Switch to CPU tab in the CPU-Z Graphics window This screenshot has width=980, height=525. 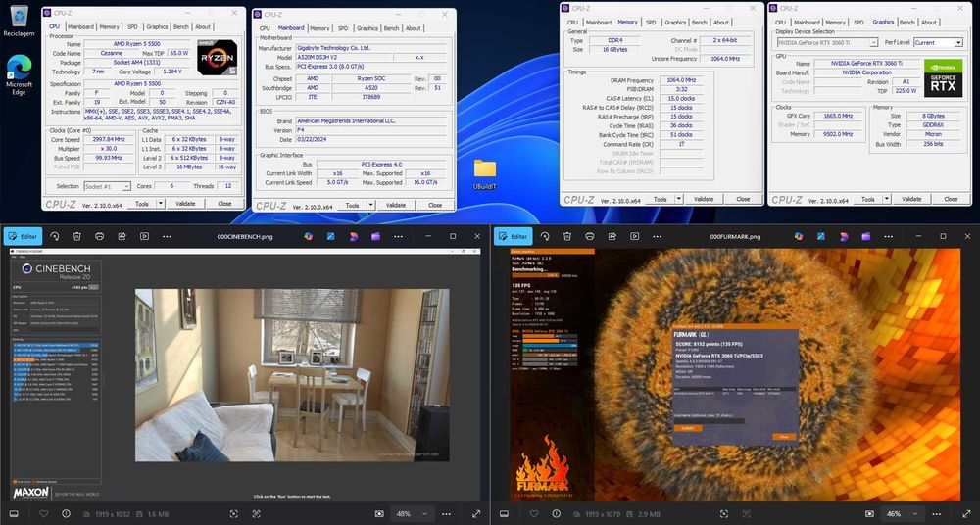point(781,22)
